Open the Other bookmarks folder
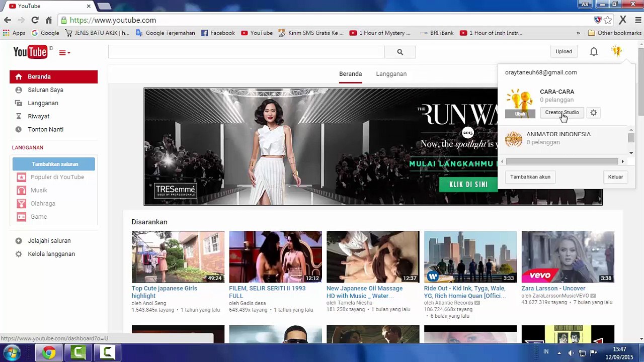This screenshot has width=644, height=362. pyautogui.click(x=614, y=33)
